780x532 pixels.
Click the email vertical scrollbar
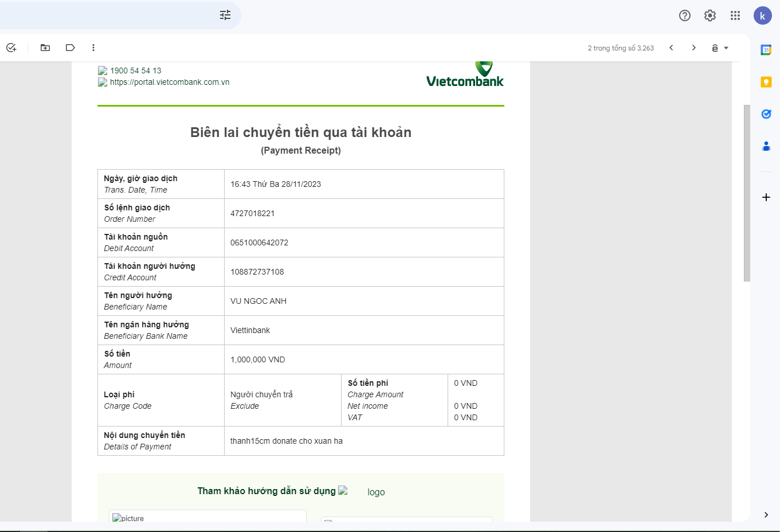746,193
